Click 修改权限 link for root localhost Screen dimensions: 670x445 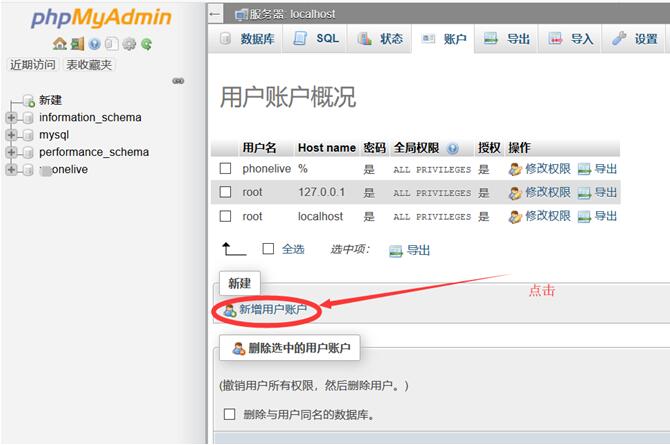(x=548, y=216)
